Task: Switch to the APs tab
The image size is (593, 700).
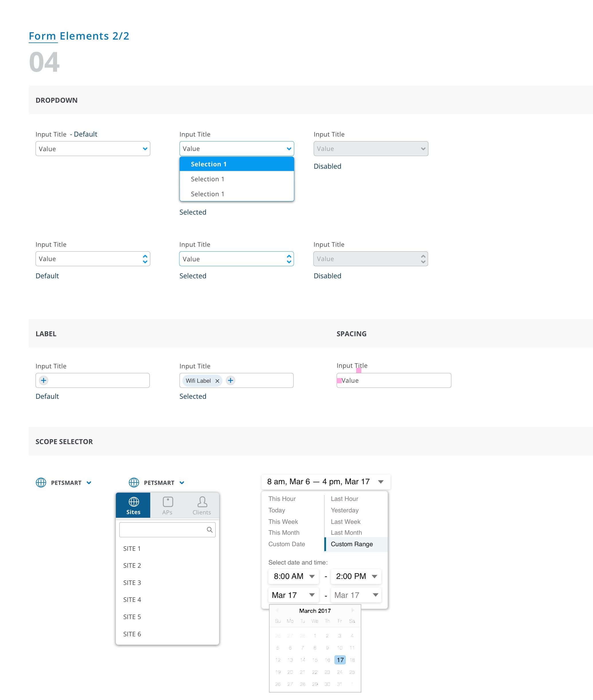Action: pos(167,505)
